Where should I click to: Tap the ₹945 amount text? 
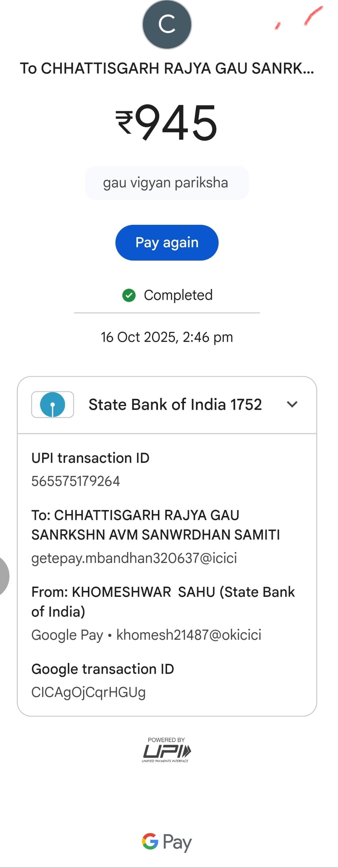pos(167,122)
